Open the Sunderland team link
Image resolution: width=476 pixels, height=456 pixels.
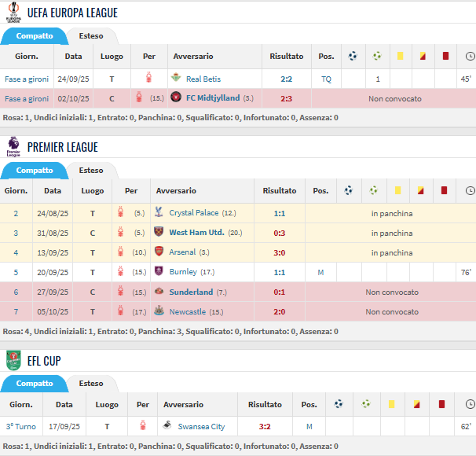[191, 292]
